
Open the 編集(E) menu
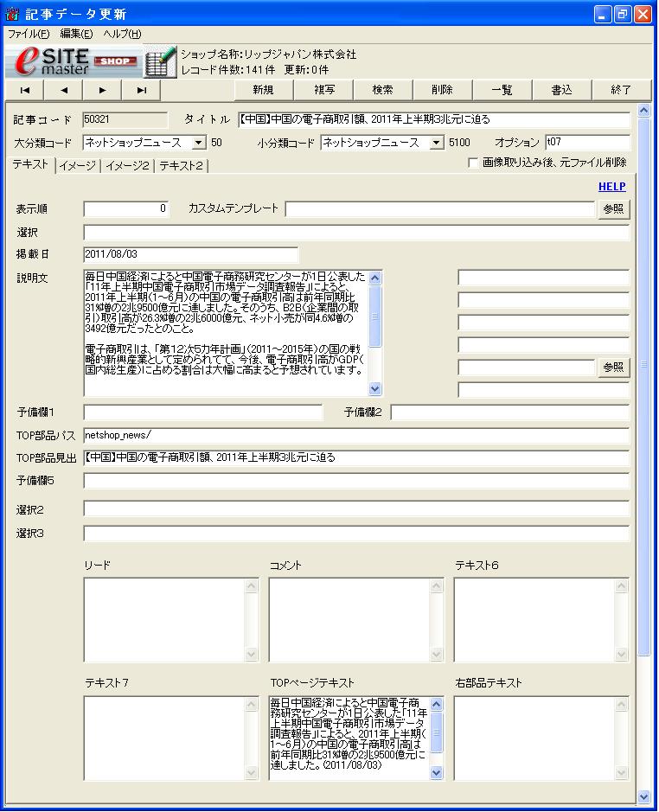coord(76,35)
